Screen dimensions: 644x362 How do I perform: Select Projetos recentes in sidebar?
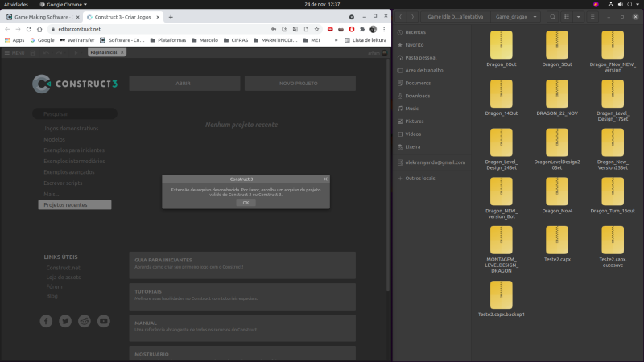click(x=75, y=205)
